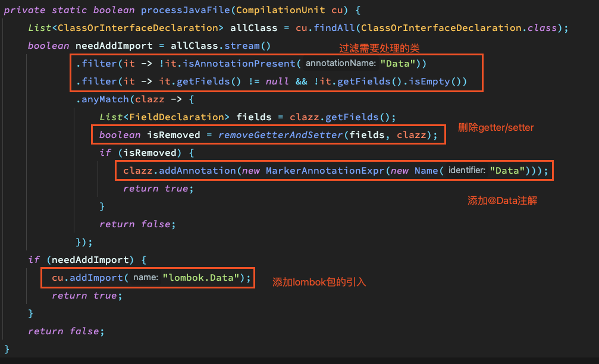
Task: Click the "lombok.Data" string literal
Action: 201,278
